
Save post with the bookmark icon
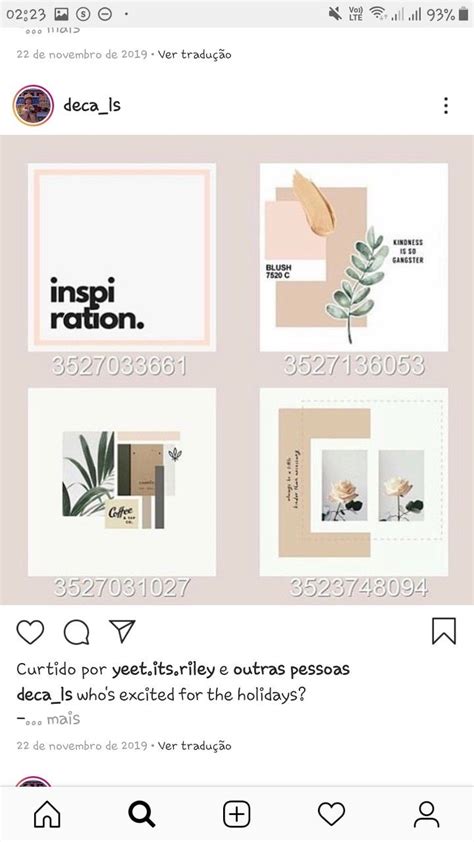pyautogui.click(x=444, y=631)
